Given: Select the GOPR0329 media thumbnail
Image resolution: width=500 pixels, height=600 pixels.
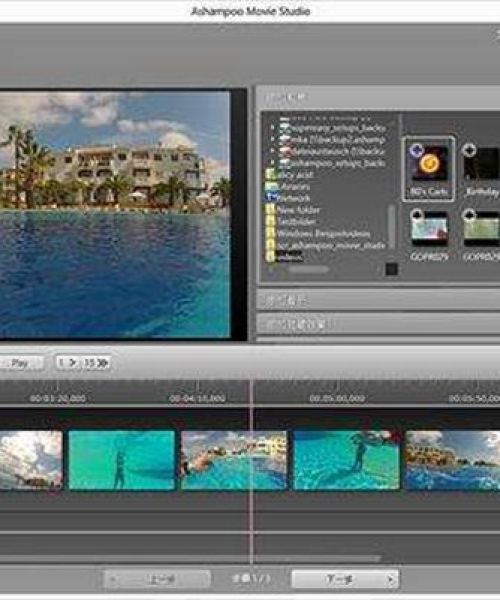Looking at the screenshot, I should (428, 234).
